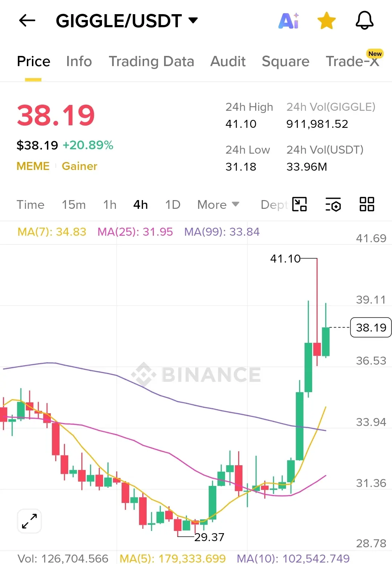Viewport: 392px width, 564px height.
Task: Select the Time chart interval
Action: pyautogui.click(x=30, y=205)
